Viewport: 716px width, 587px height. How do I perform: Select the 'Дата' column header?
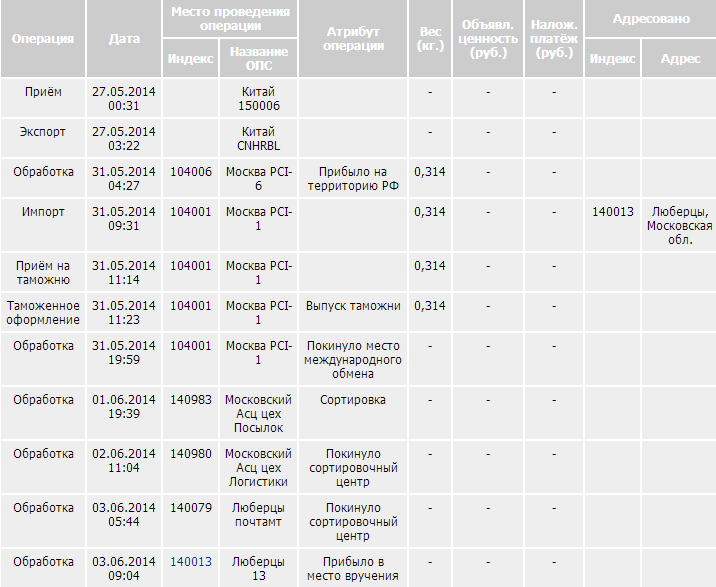click(x=124, y=38)
